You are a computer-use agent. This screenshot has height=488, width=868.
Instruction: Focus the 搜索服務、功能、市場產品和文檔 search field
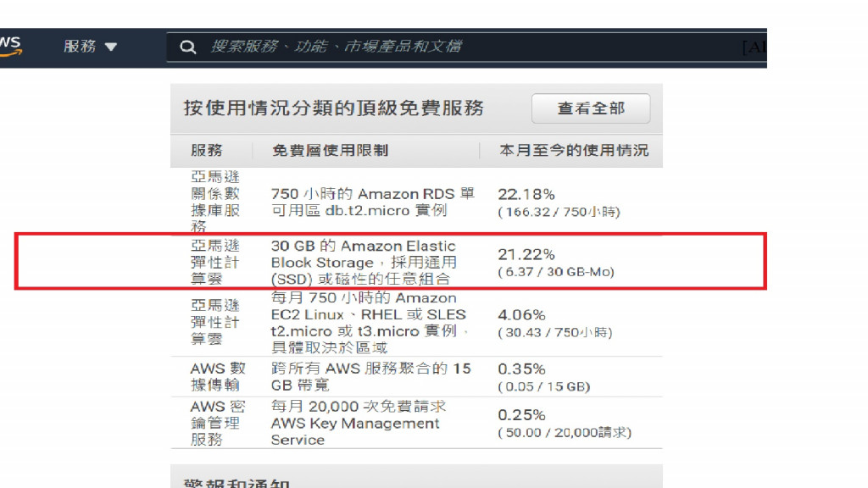pyautogui.click(x=466, y=47)
